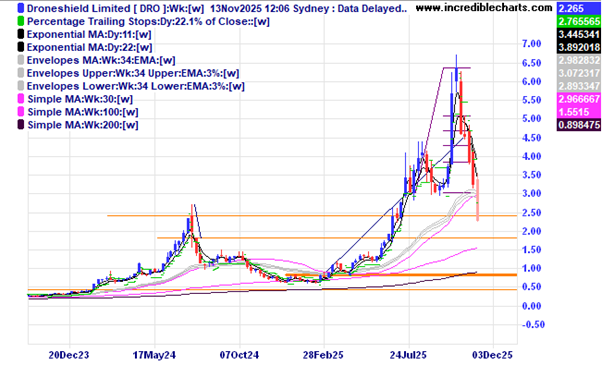The image size is (602, 365).
Task: Select Envelopes Upper Wk:34 3% legend entry
Action: [133, 73]
